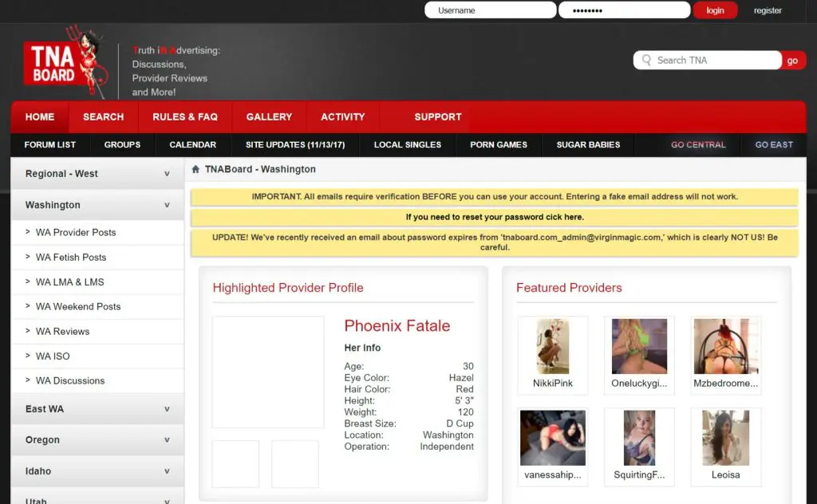Image resolution: width=817 pixels, height=504 pixels.
Task: Click the Username input field
Action: pyautogui.click(x=491, y=10)
